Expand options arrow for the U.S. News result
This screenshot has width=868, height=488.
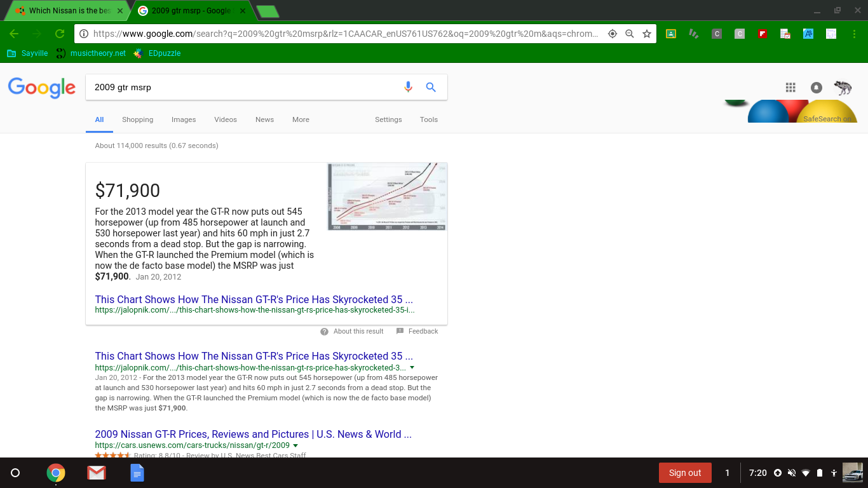coord(295,446)
